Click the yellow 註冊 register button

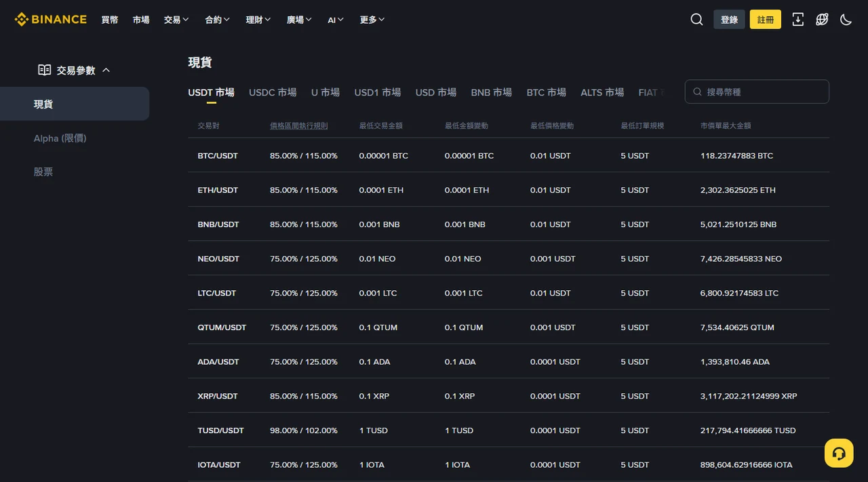(766, 20)
